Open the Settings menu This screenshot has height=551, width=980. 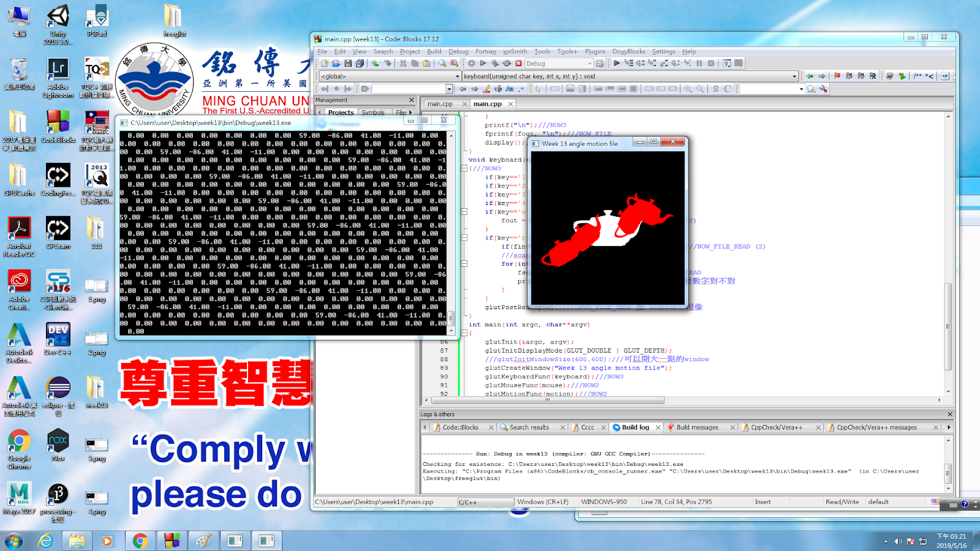pos(663,51)
